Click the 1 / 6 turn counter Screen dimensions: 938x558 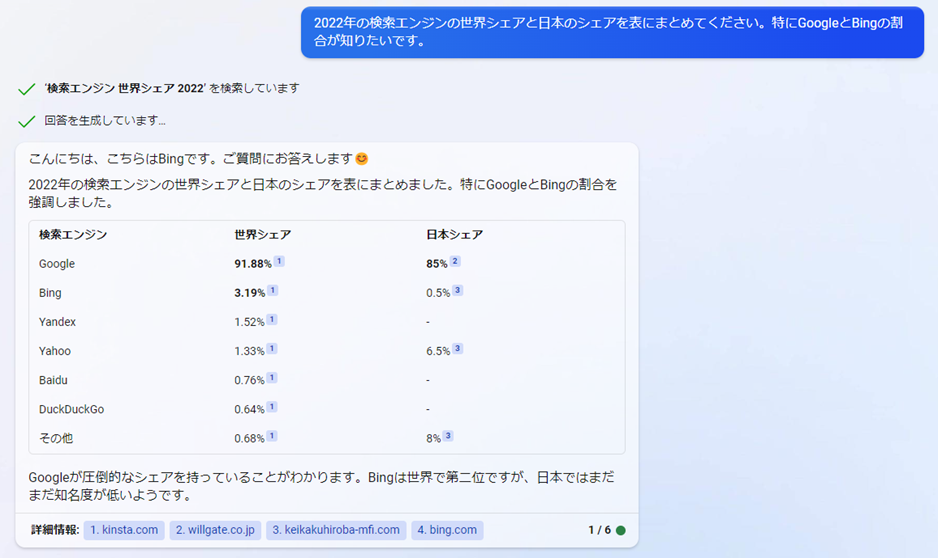tap(599, 530)
